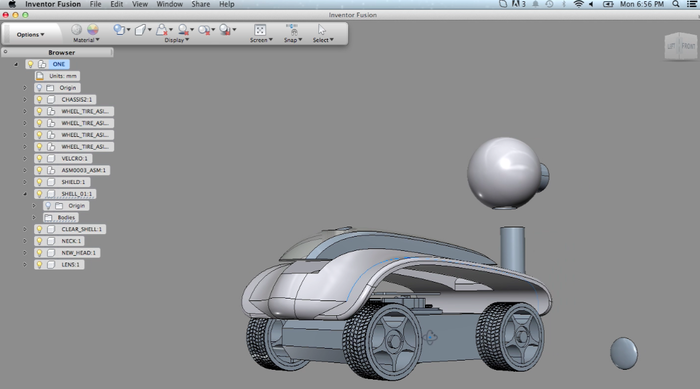
Task: Click the NEW_HEAD:1 component icon
Action: (x=51, y=253)
